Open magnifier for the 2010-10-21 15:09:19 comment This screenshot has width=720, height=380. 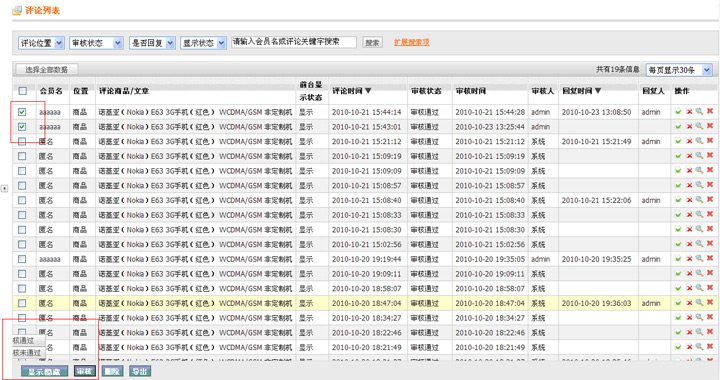click(x=699, y=155)
